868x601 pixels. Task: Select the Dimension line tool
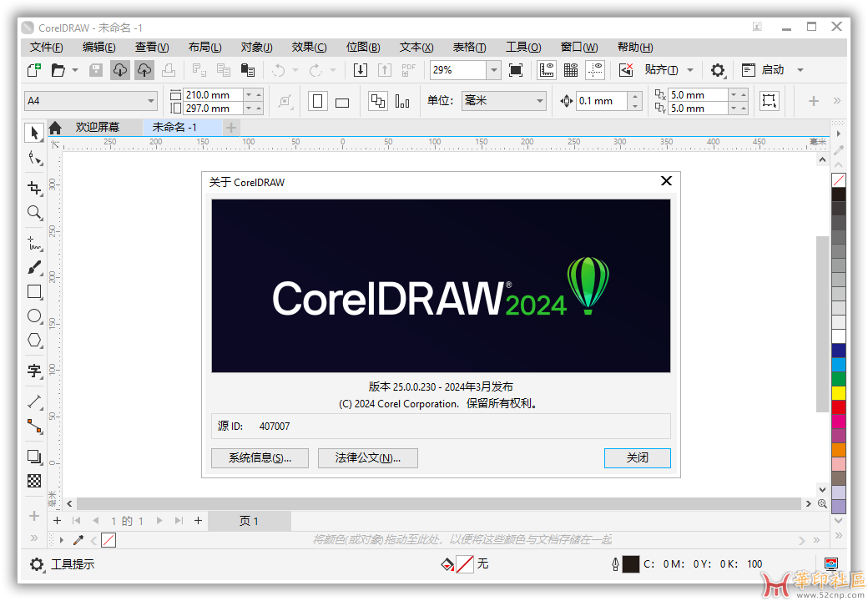click(34, 402)
